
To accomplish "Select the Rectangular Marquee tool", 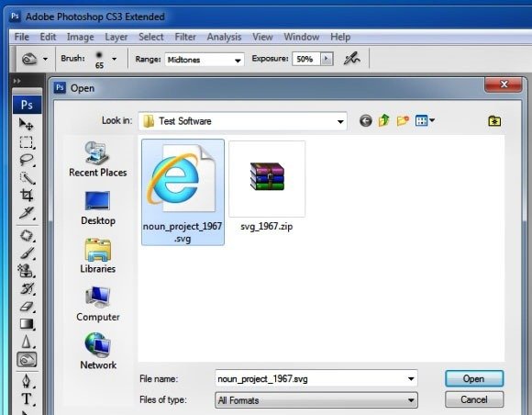I will (x=26, y=142).
